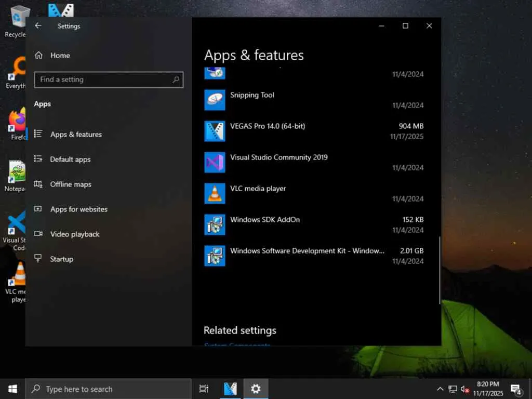Click Visual Studio Community 2019 entry name
Viewport: 532px width, 399px height.
(x=279, y=157)
